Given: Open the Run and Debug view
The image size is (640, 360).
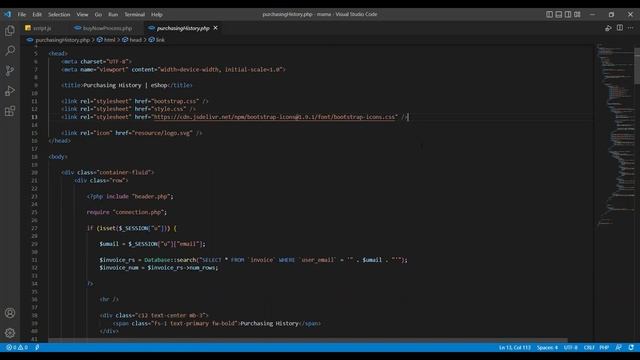Looking at the screenshot, I should pos(10,91).
